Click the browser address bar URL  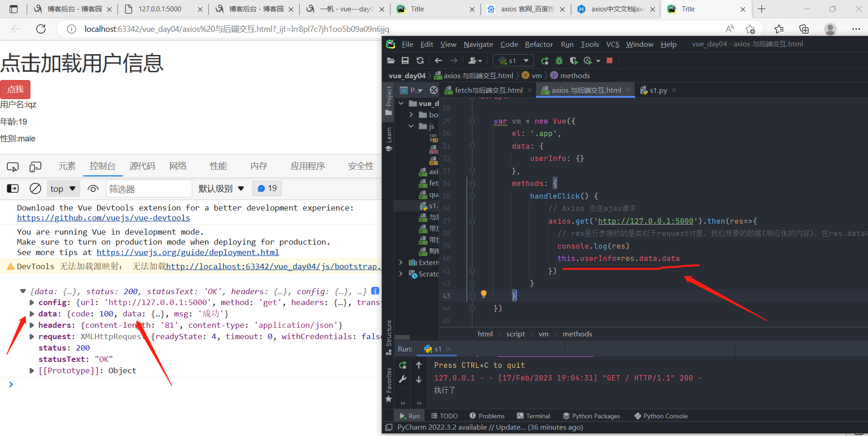point(237,29)
